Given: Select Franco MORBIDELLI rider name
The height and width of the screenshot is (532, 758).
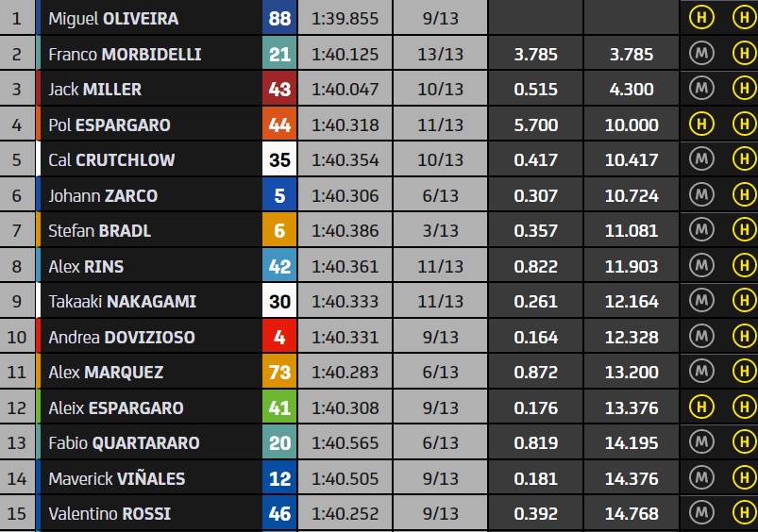Looking at the screenshot, I should click(125, 54).
